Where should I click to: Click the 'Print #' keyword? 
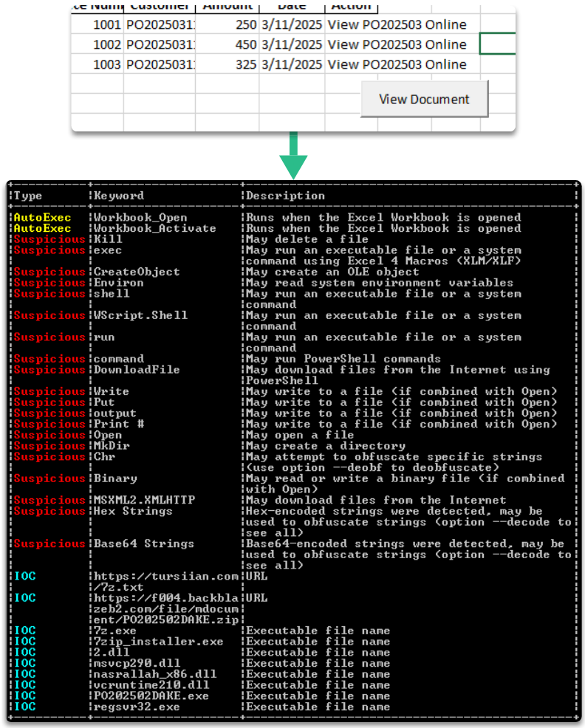click(119, 424)
